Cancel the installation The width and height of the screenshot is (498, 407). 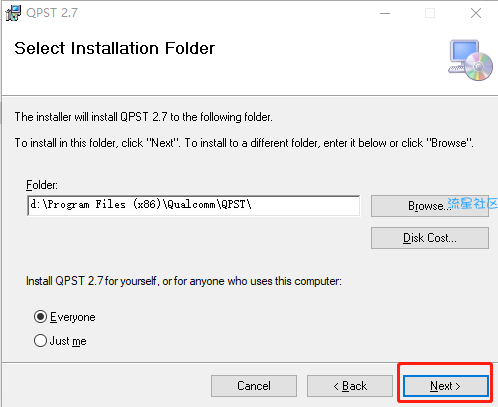click(254, 386)
